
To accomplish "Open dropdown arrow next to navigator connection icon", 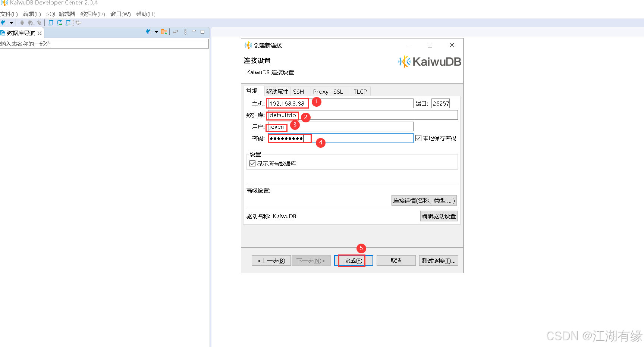I will tap(156, 32).
